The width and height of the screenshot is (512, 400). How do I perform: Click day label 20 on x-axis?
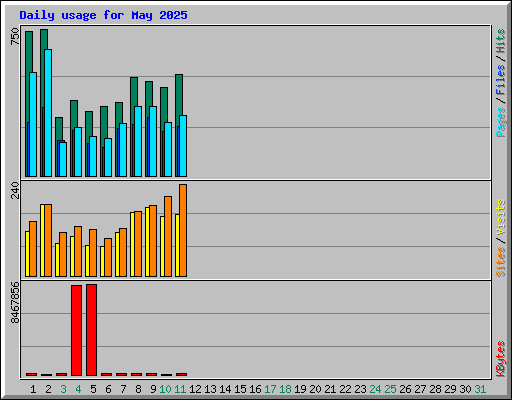(x=315, y=389)
